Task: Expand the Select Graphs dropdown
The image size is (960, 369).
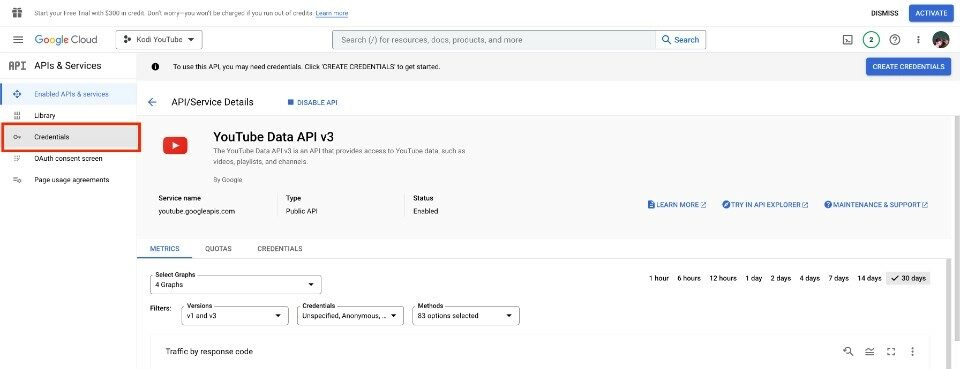Action: 236,285
